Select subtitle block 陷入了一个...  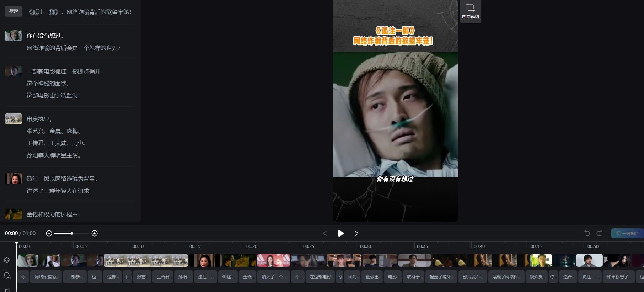pyautogui.click(x=274, y=277)
